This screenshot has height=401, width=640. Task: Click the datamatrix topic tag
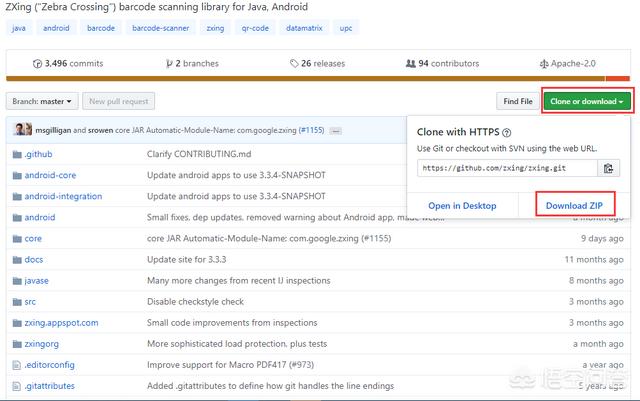point(304,28)
